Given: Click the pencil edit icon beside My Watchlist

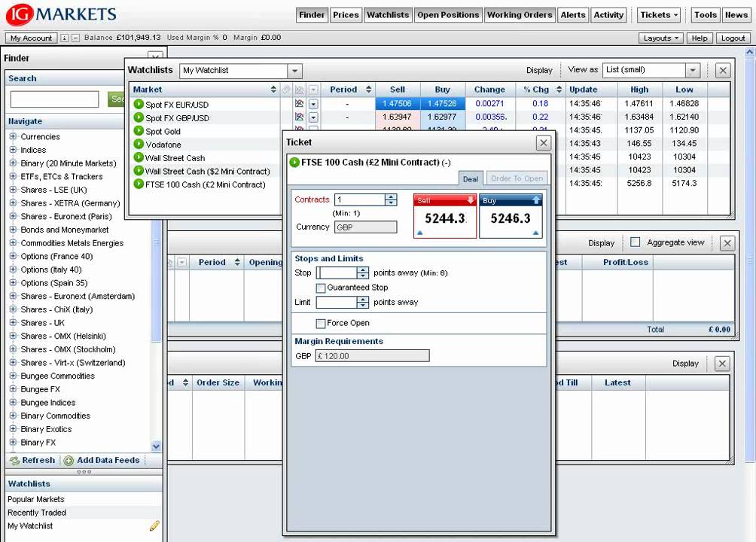Looking at the screenshot, I should 154,525.
